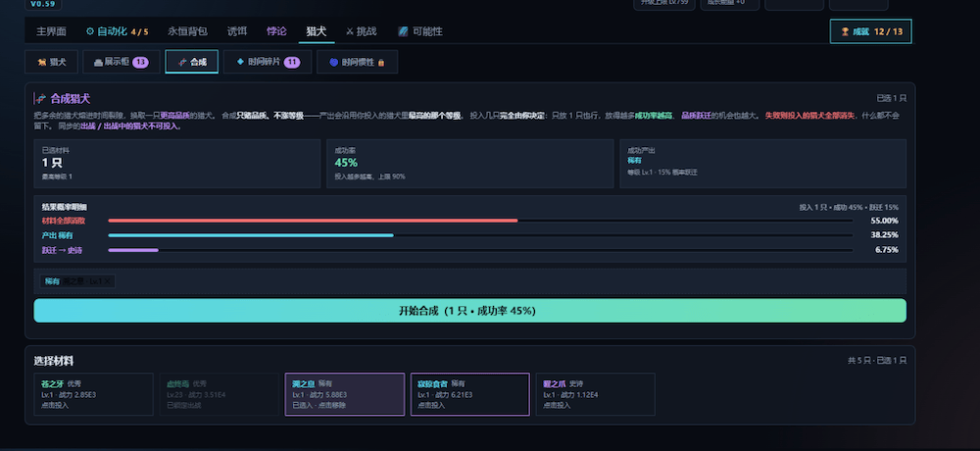Click the dog icon on the 猎犬 sub-tab
Screen dimensions: 980x451
coord(42,62)
